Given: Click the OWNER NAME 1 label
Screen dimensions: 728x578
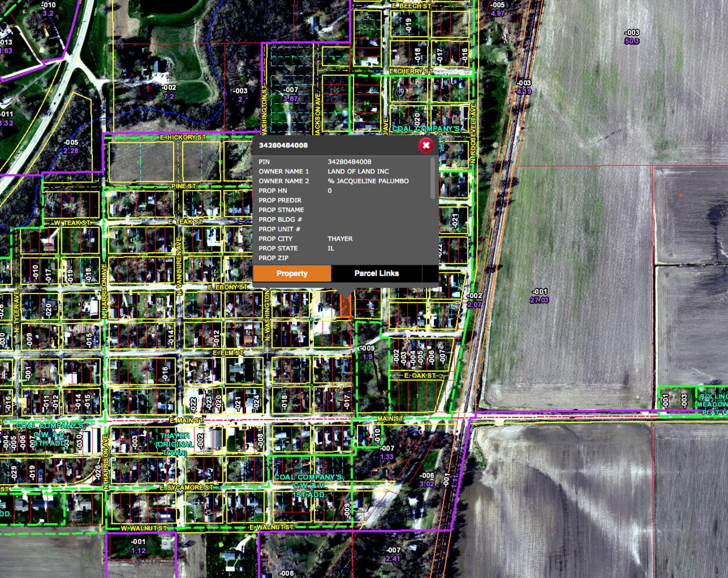Looking at the screenshot, I should point(284,171).
